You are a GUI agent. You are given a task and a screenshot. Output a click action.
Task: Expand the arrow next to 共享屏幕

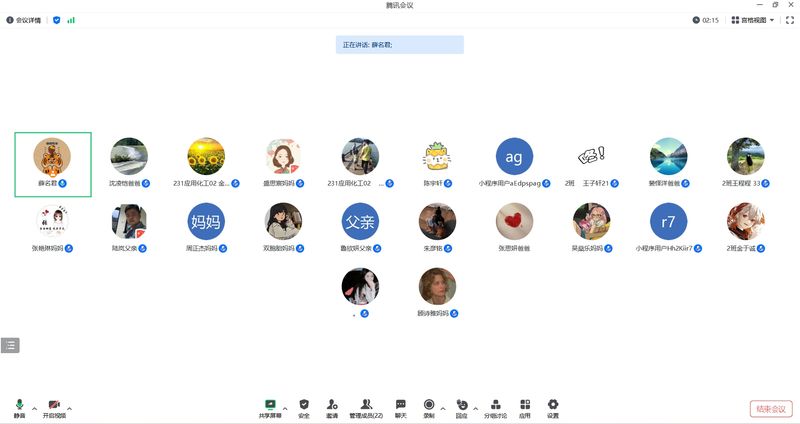coord(285,408)
